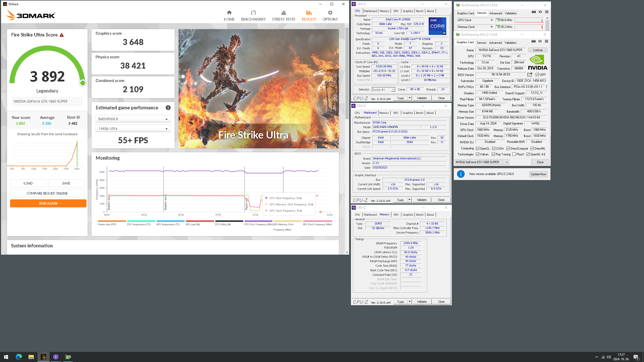Click the blue info icon in GPU-Z update notice

pyautogui.click(x=461, y=174)
